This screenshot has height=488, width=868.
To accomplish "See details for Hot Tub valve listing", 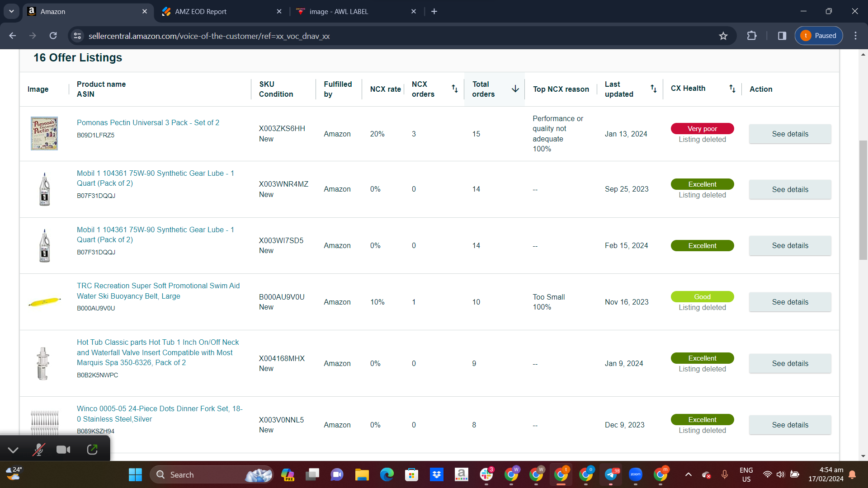I will click(x=790, y=363).
